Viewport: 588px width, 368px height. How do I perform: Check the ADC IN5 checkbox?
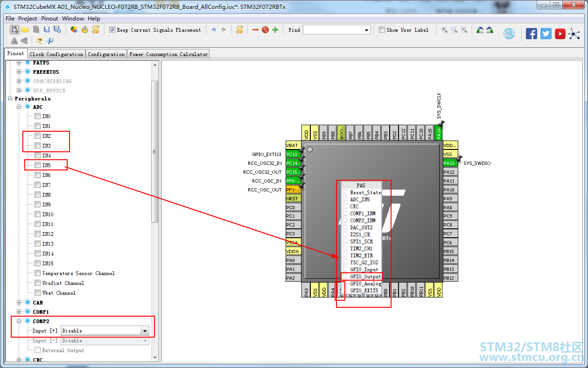click(x=37, y=165)
